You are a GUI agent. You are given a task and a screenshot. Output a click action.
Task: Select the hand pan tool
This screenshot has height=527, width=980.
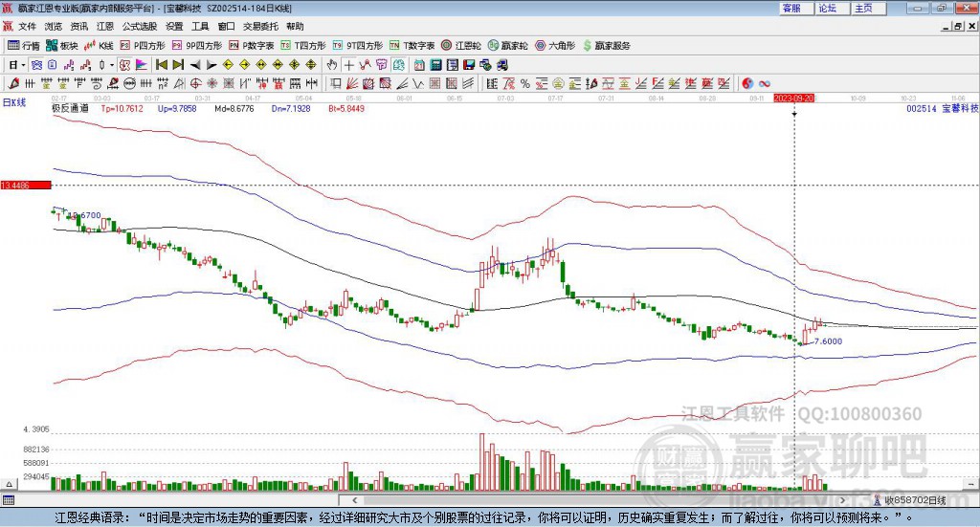(332, 64)
